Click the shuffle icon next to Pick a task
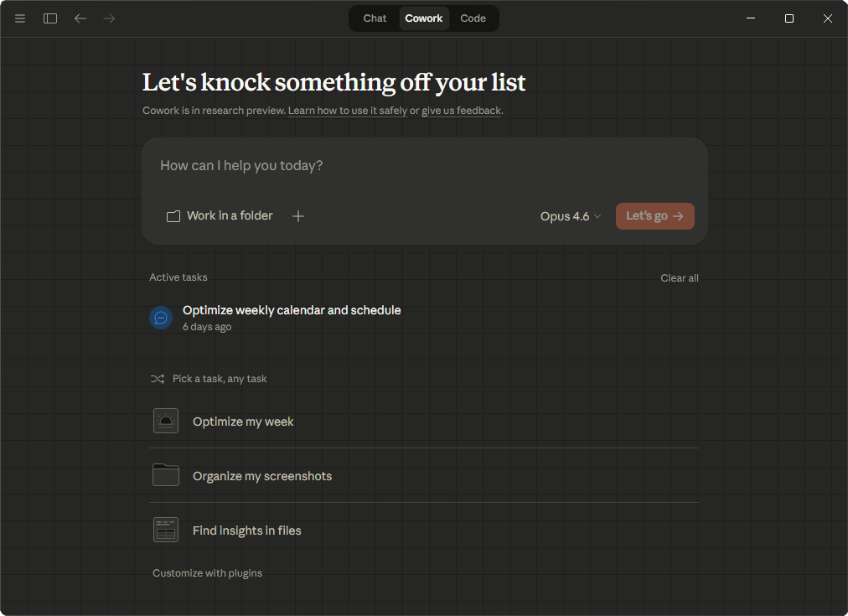848x616 pixels. [x=158, y=378]
